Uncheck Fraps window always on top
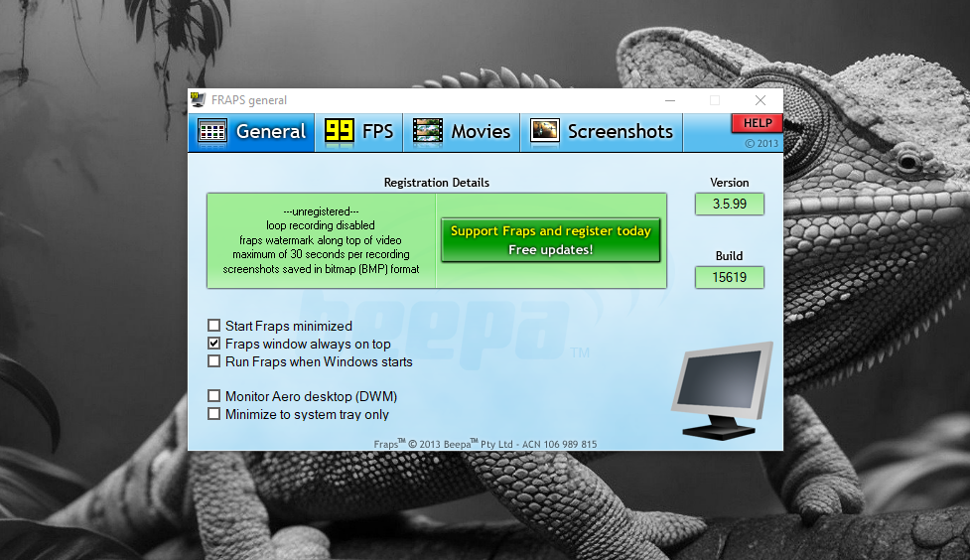The image size is (970, 560). pos(214,344)
